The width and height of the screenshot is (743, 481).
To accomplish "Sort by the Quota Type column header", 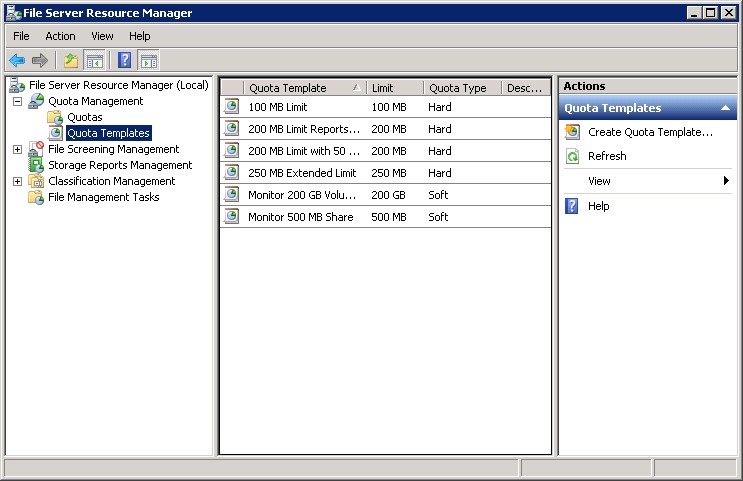I will pyautogui.click(x=458, y=88).
